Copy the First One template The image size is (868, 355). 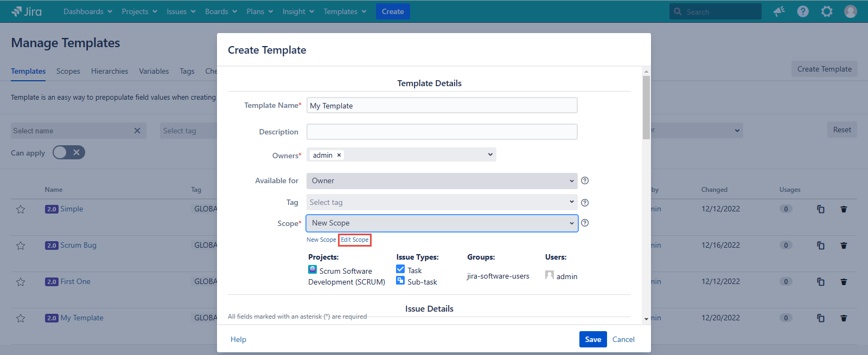tap(821, 282)
